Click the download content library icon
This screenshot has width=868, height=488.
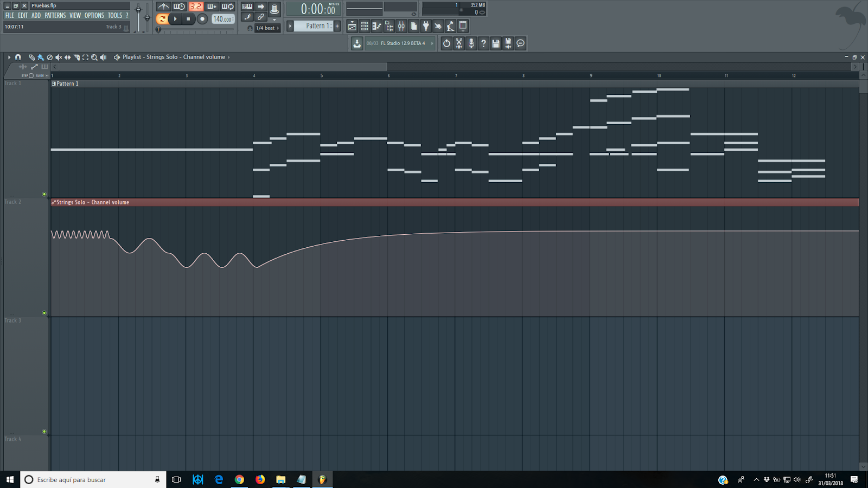pos(357,43)
